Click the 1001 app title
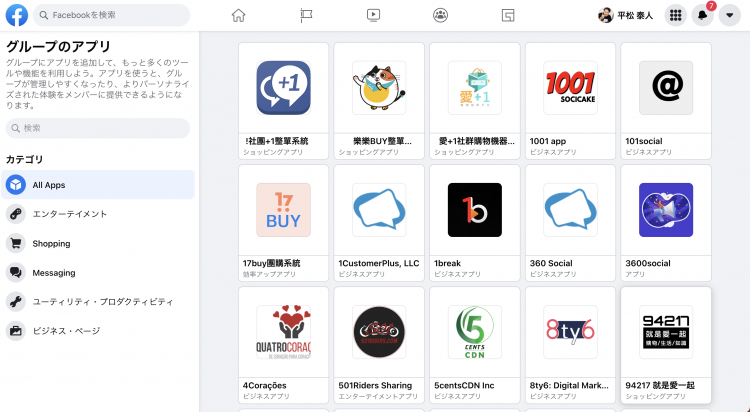 point(548,141)
